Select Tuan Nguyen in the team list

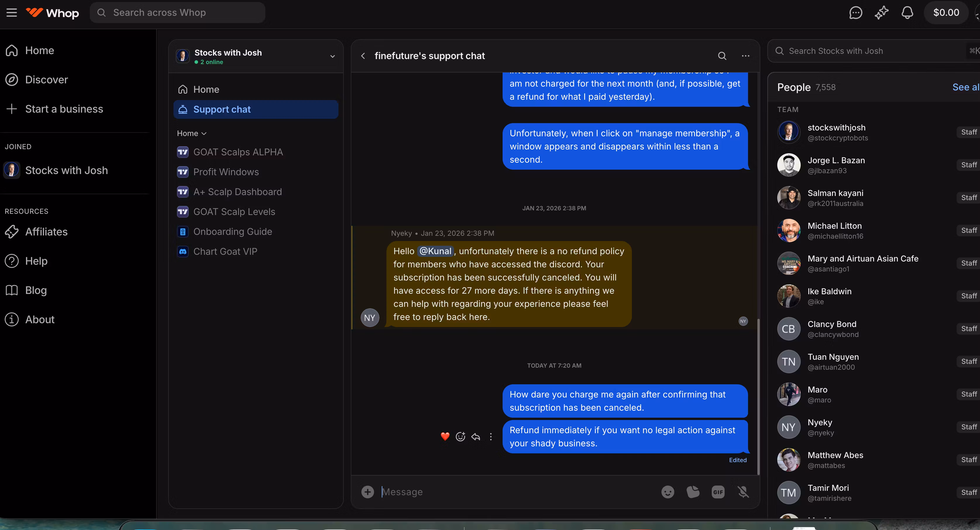tap(878, 362)
